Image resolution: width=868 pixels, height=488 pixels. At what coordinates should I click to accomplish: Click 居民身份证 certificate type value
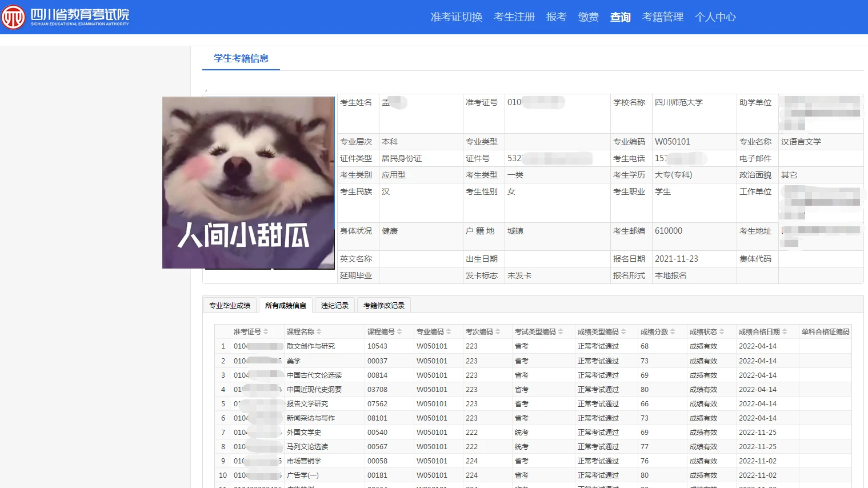402,158
